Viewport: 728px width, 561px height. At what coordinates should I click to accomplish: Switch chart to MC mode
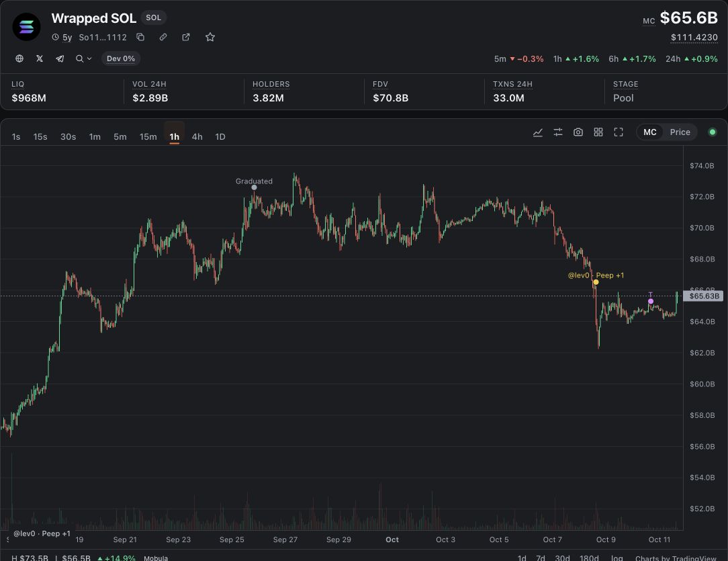pyautogui.click(x=650, y=132)
